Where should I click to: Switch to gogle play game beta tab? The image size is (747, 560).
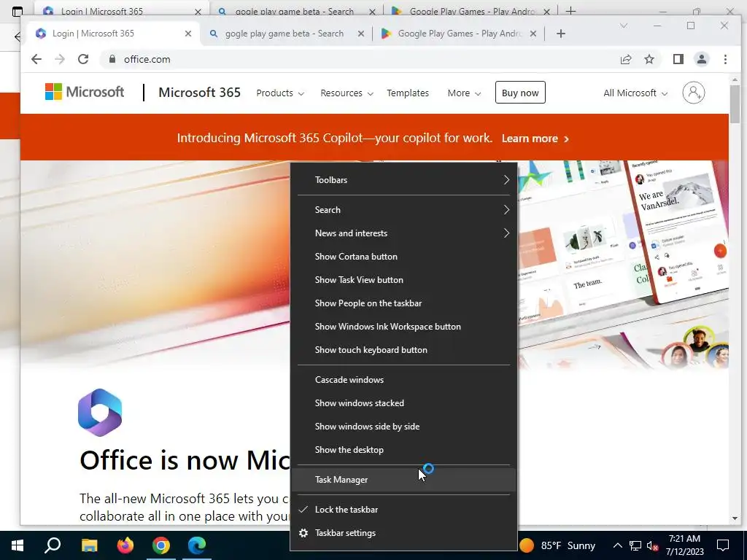coord(286,34)
